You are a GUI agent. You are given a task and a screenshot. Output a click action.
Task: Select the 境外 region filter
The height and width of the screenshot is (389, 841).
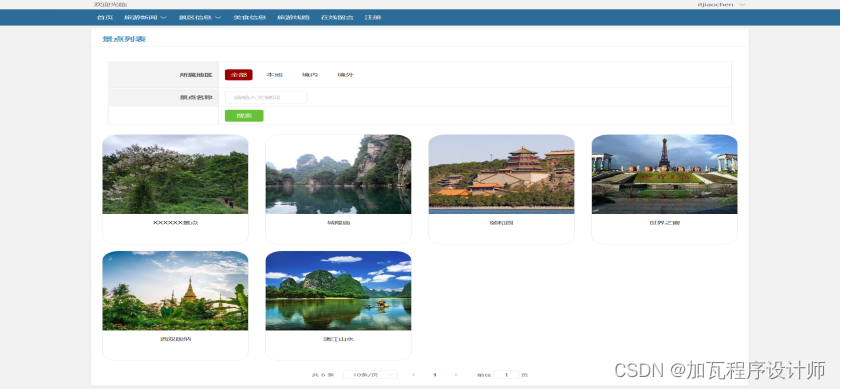click(345, 75)
